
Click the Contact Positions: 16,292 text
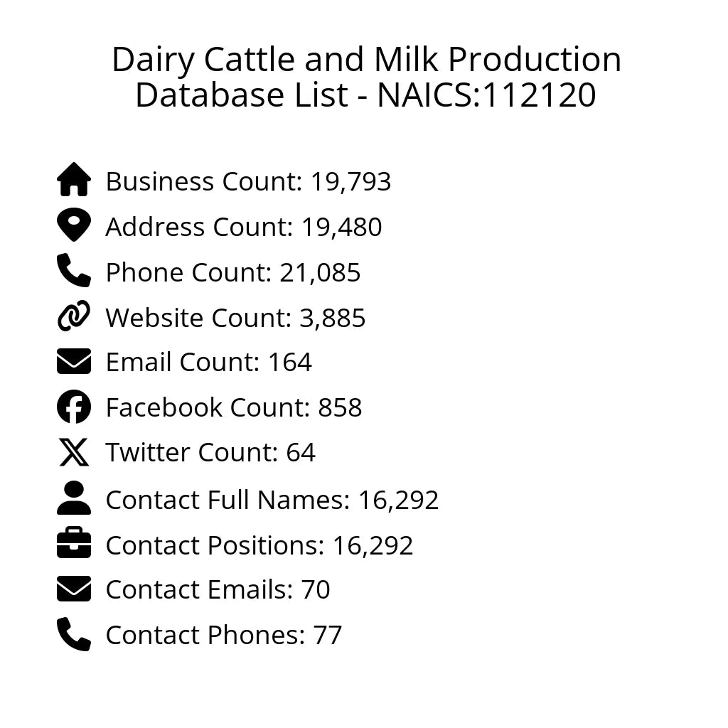click(x=259, y=546)
